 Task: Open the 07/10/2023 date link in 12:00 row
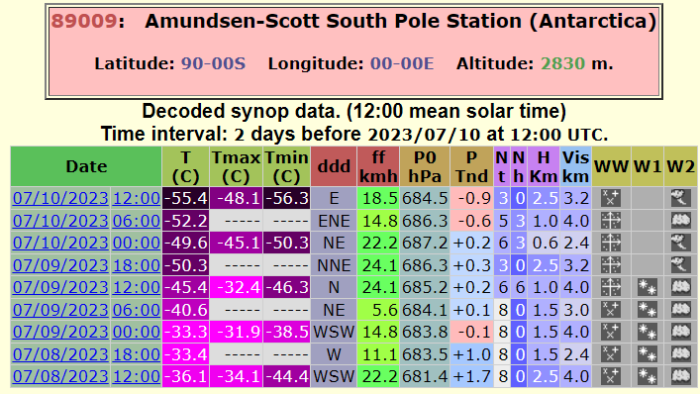(61, 198)
